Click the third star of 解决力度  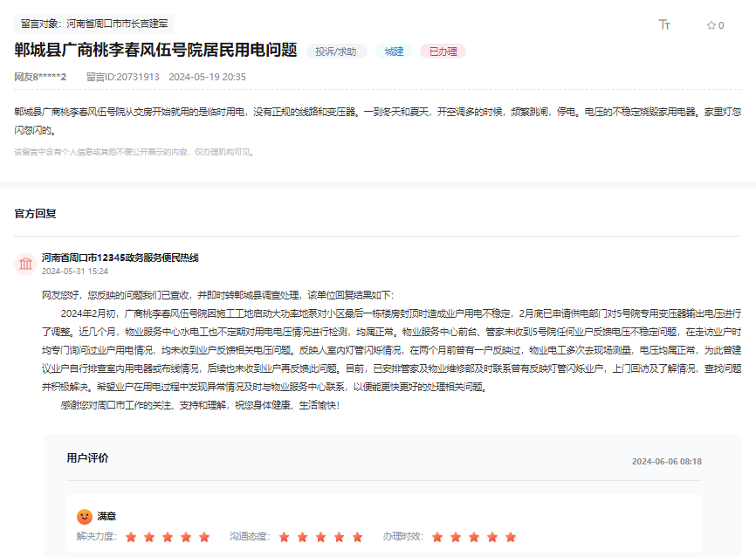click(168, 537)
